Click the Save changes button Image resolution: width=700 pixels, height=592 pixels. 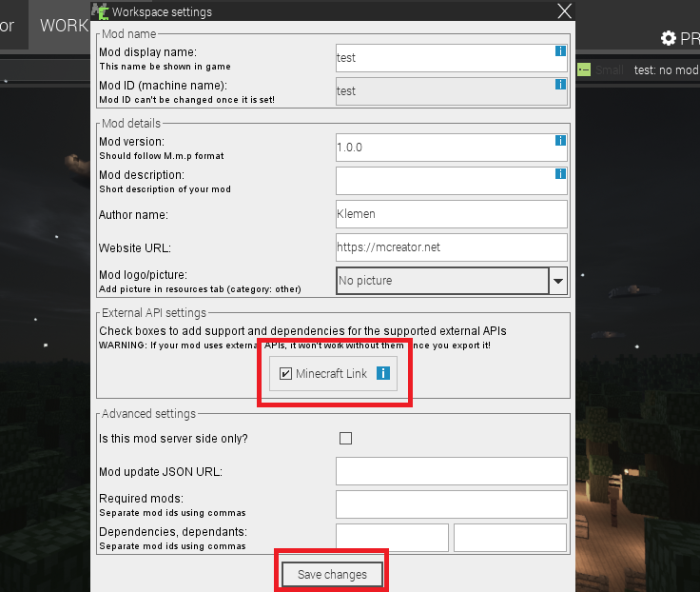coord(332,574)
